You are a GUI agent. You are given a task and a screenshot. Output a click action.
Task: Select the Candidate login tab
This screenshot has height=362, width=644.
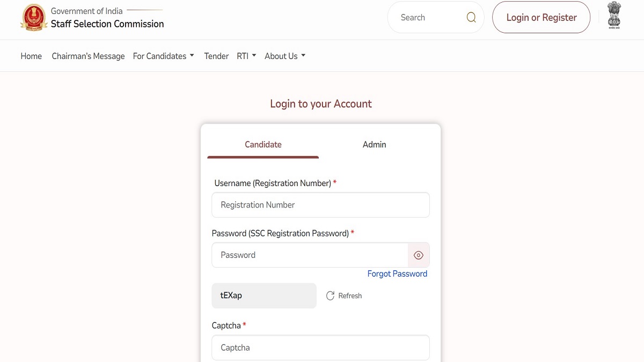tap(263, 145)
